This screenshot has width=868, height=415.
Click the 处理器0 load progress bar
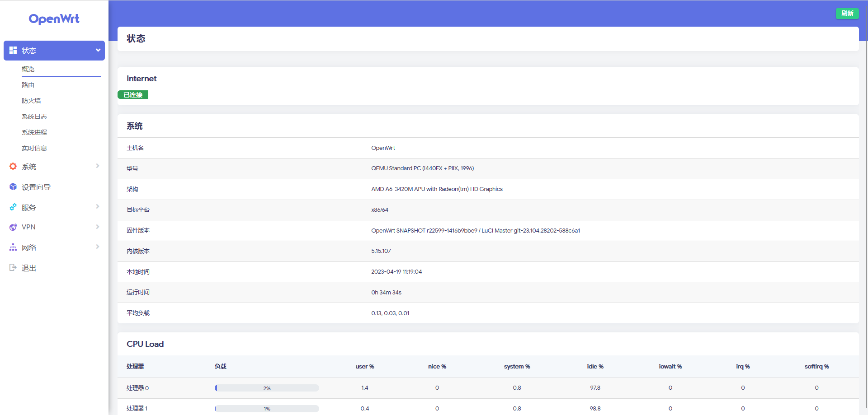[266, 387]
